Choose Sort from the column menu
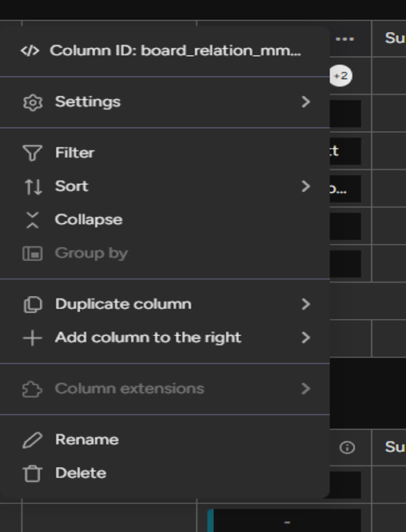Viewport: 406px width, 532px height. 165,186
